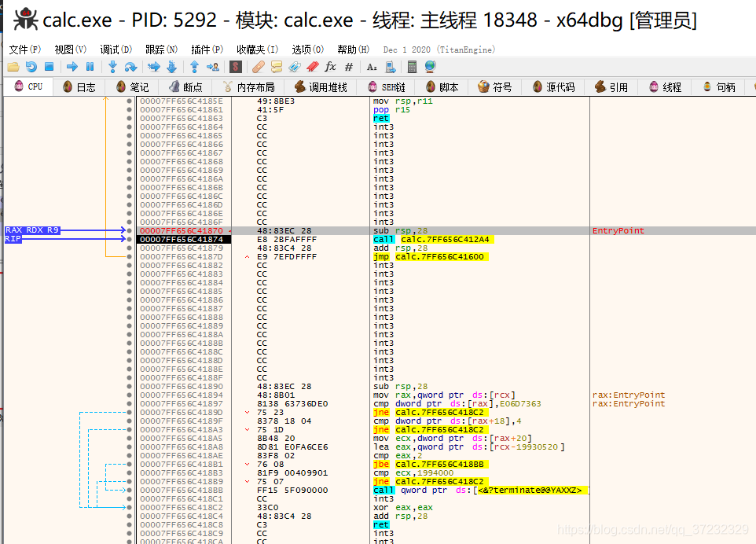Viewport: 756px width, 544px height.
Task: Click the 'RAX RDX R9' register label
Action: 31,230
